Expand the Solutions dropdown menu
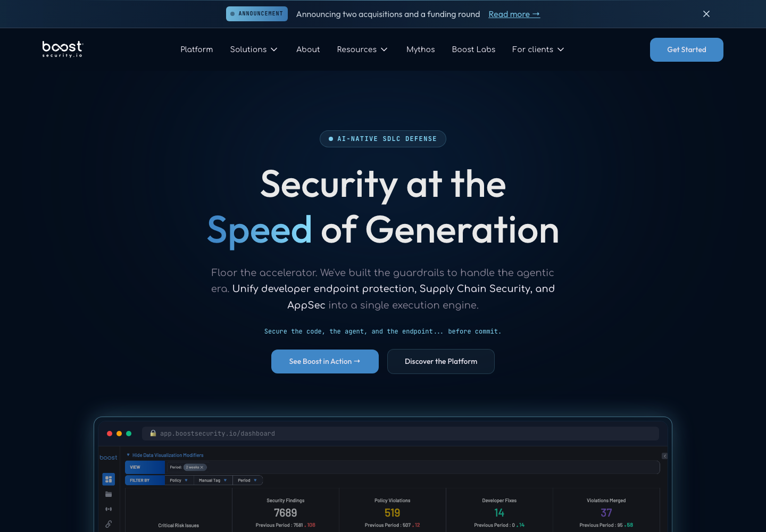Viewport: 766px width, 532px height. 254,49
